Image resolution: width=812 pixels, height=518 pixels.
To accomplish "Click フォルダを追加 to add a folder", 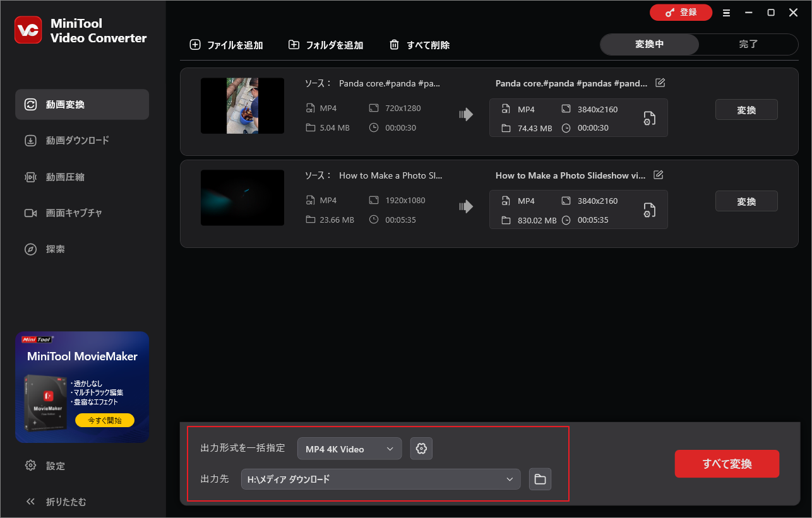I will [x=326, y=45].
